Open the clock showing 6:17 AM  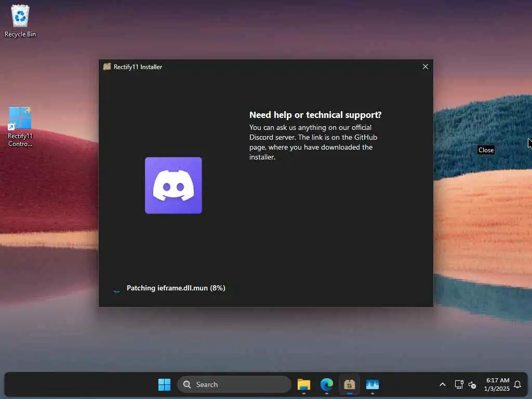497,384
